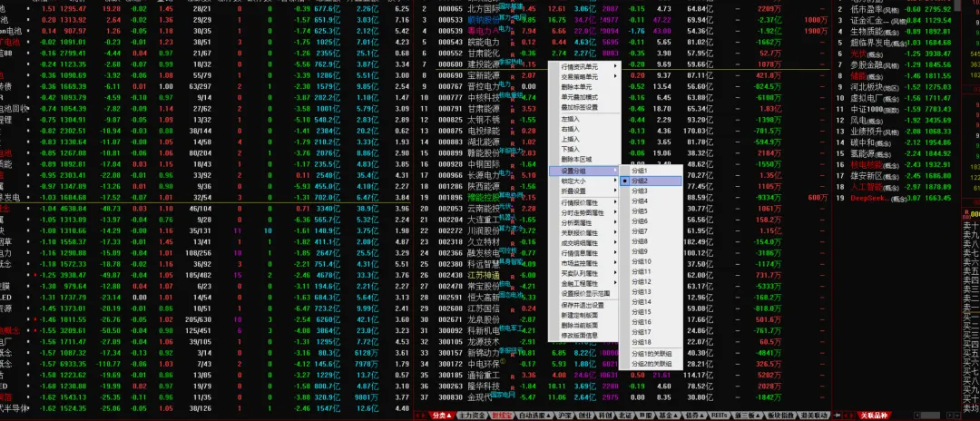Screen dimensions: 980x421
Task: Select 分组13 group option
Action: pos(650,291)
